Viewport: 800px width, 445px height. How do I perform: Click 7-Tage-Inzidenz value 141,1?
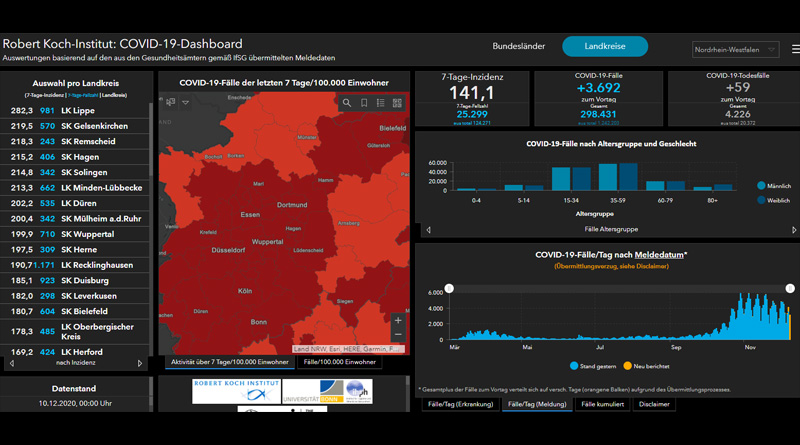click(471, 93)
